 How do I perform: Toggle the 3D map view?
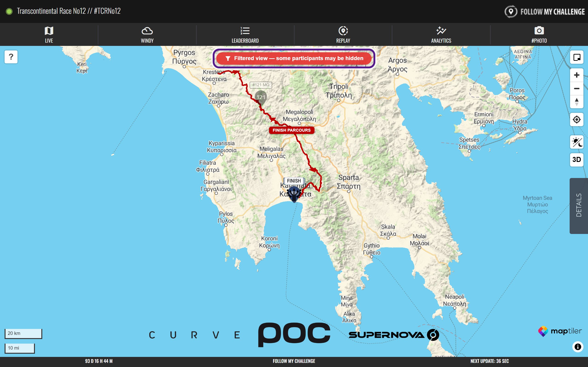coord(577,159)
